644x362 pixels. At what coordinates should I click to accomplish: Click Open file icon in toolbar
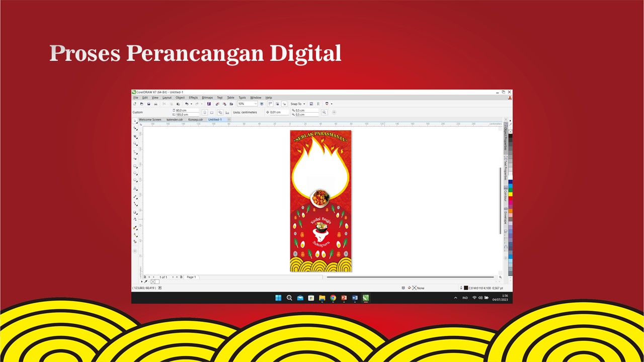[x=142, y=104]
